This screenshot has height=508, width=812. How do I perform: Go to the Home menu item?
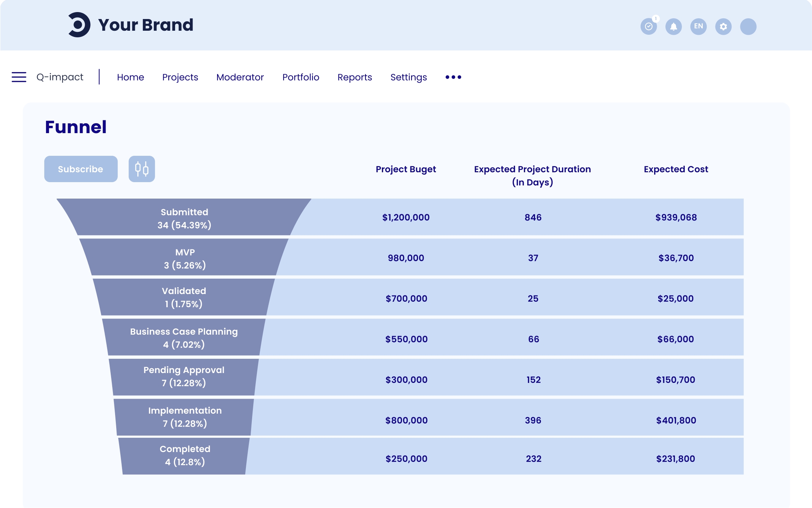tap(130, 77)
